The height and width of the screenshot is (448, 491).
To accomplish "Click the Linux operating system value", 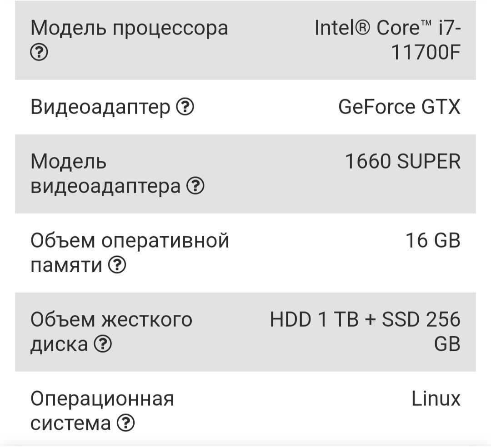I will [436, 398].
